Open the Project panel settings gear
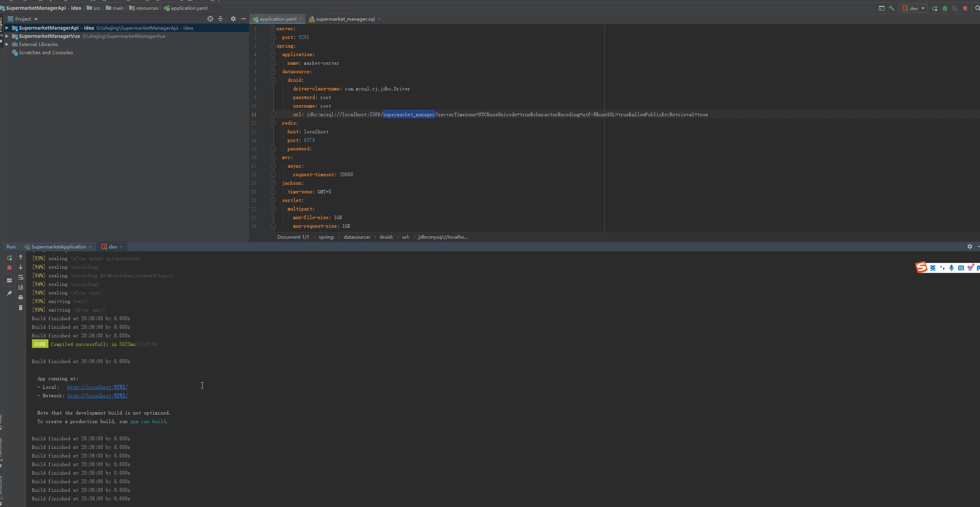 (x=233, y=19)
